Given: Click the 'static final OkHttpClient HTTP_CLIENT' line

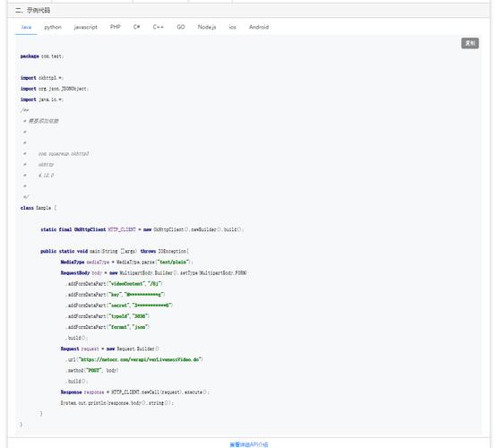Looking at the screenshot, I should [x=142, y=229].
